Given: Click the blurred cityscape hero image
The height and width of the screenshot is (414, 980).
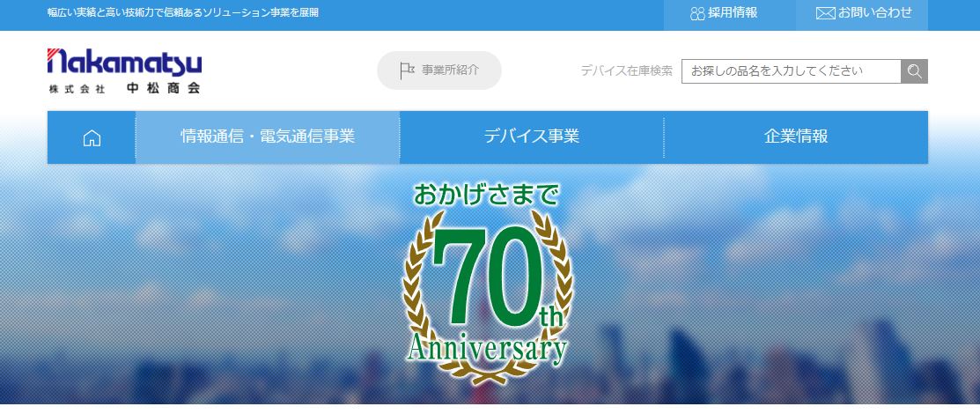Looking at the screenshot, I should click(188, 281).
